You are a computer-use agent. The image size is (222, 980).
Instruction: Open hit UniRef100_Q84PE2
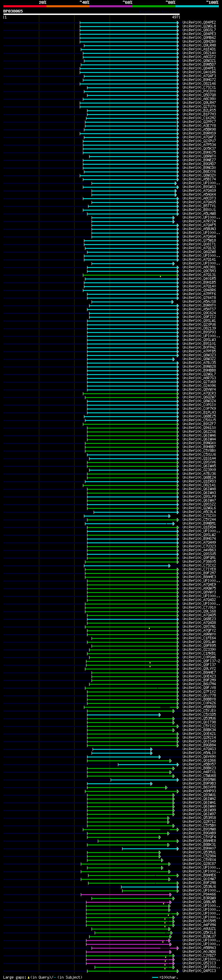point(199,23)
